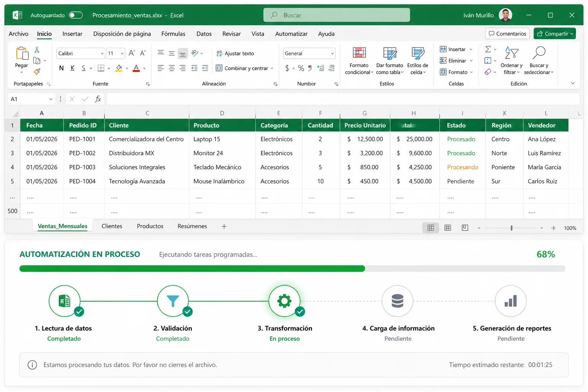The width and height of the screenshot is (588, 392).
Task: Open Fuente dialog launcher
Action: [x=148, y=84]
